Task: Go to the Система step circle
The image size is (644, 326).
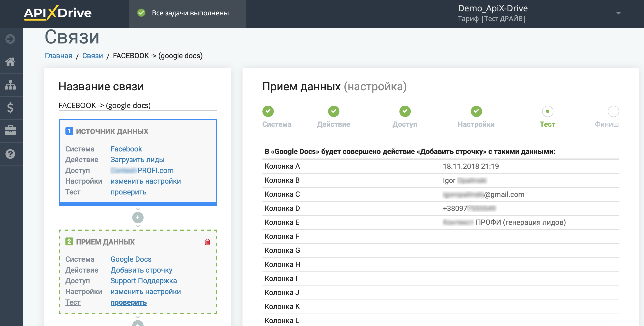Action: coord(268,111)
